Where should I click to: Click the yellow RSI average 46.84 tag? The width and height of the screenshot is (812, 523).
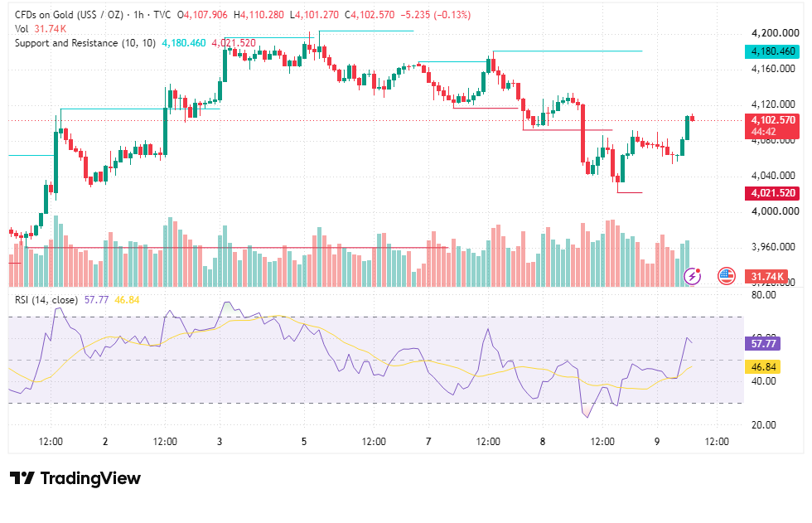point(763,367)
